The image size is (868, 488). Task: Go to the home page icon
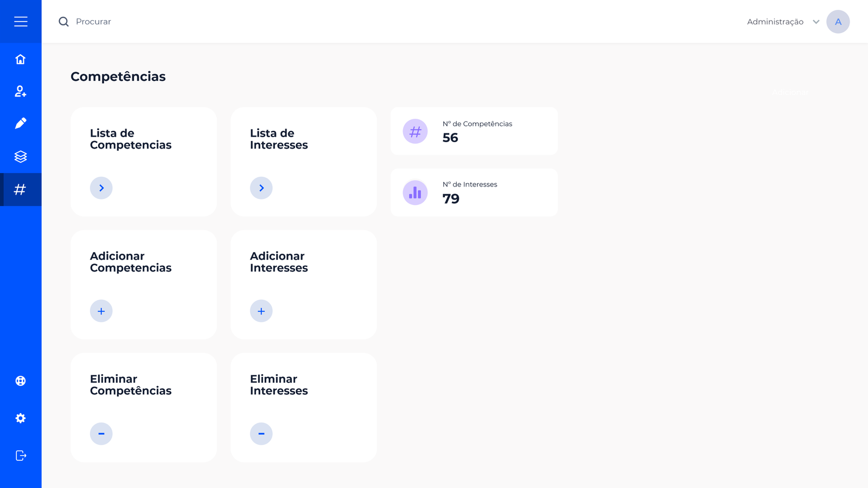point(21,59)
